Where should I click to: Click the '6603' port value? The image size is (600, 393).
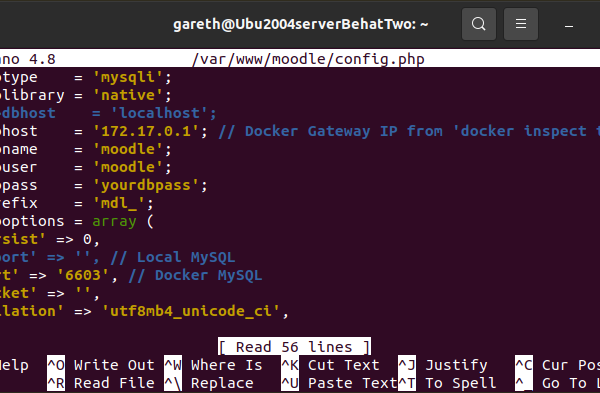[83, 275]
